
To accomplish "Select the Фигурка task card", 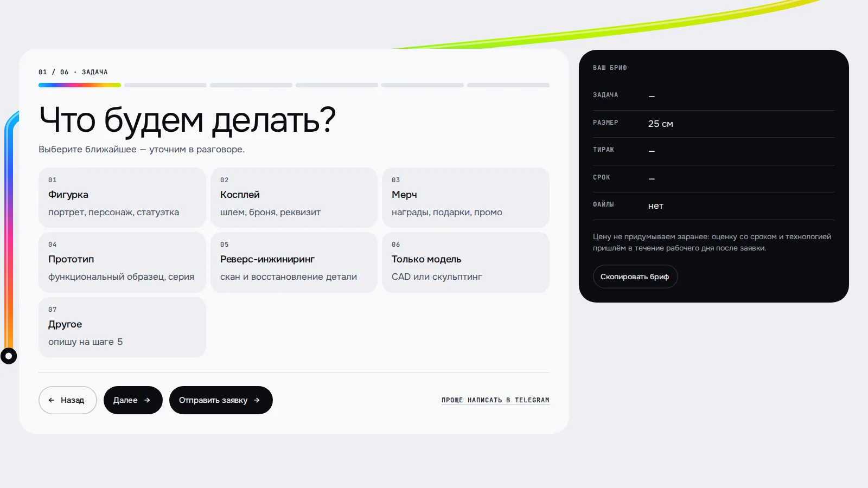I will [x=122, y=197].
